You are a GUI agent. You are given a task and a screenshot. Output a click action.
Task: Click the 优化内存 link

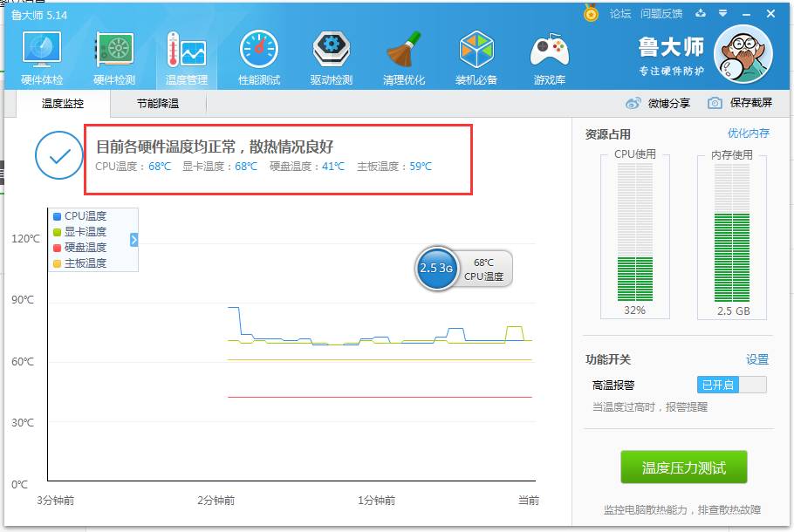(x=749, y=133)
